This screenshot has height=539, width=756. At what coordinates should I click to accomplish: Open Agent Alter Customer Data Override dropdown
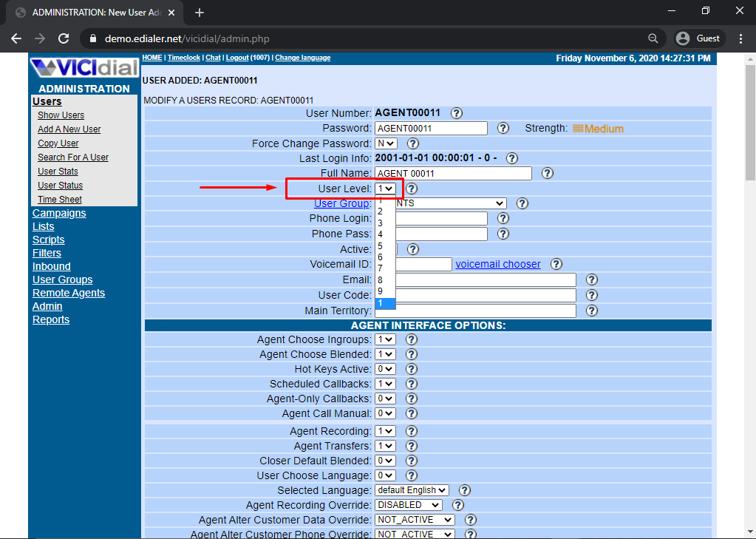415,521
